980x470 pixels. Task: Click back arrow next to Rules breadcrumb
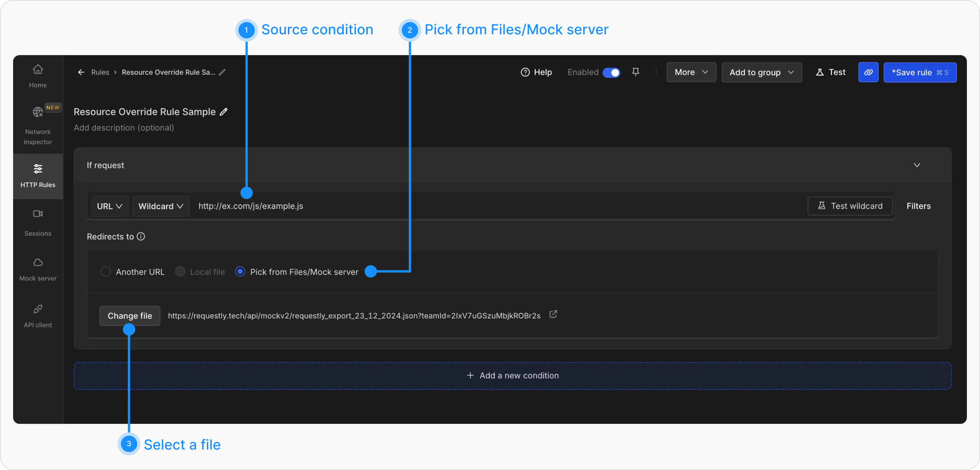pyautogui.click(x=81, y=72)
